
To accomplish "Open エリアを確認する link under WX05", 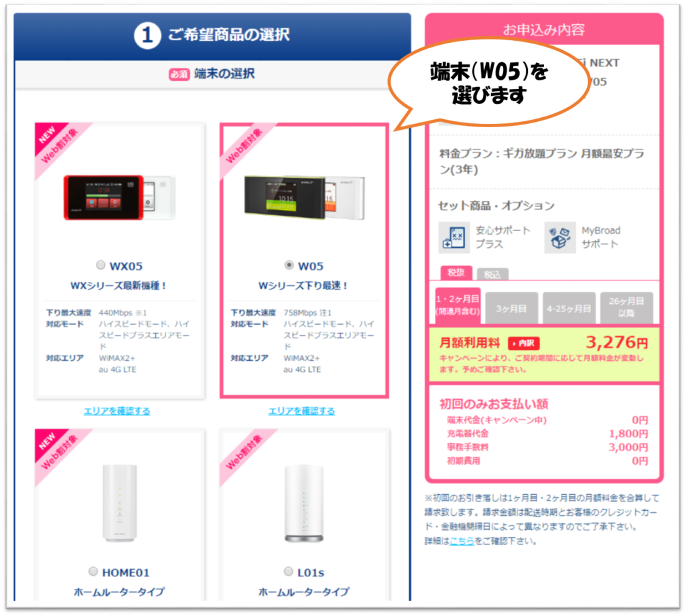I will tap(117, 411).
